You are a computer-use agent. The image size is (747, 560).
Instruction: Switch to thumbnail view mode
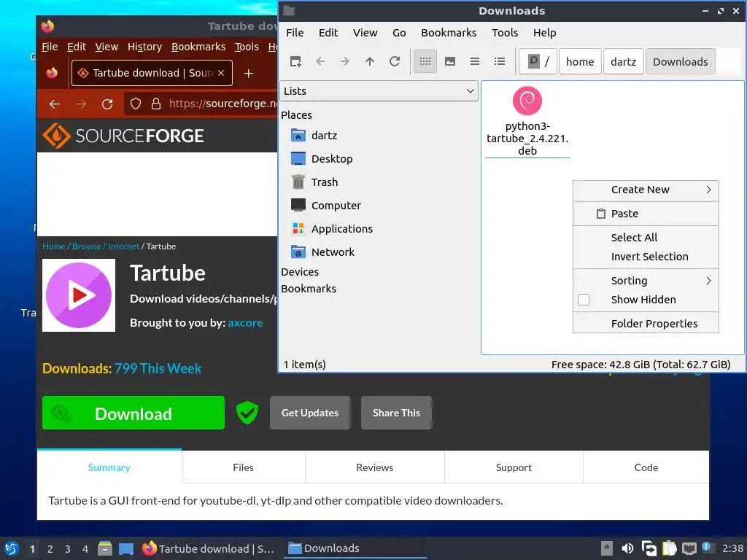point(449,61)
